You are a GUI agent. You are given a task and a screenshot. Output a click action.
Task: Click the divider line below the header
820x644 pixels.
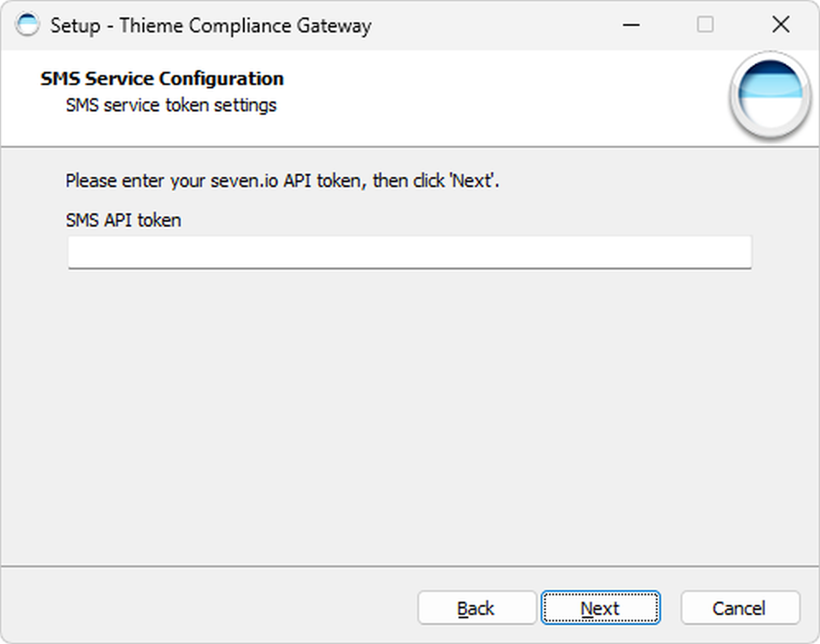coord(409,147)
